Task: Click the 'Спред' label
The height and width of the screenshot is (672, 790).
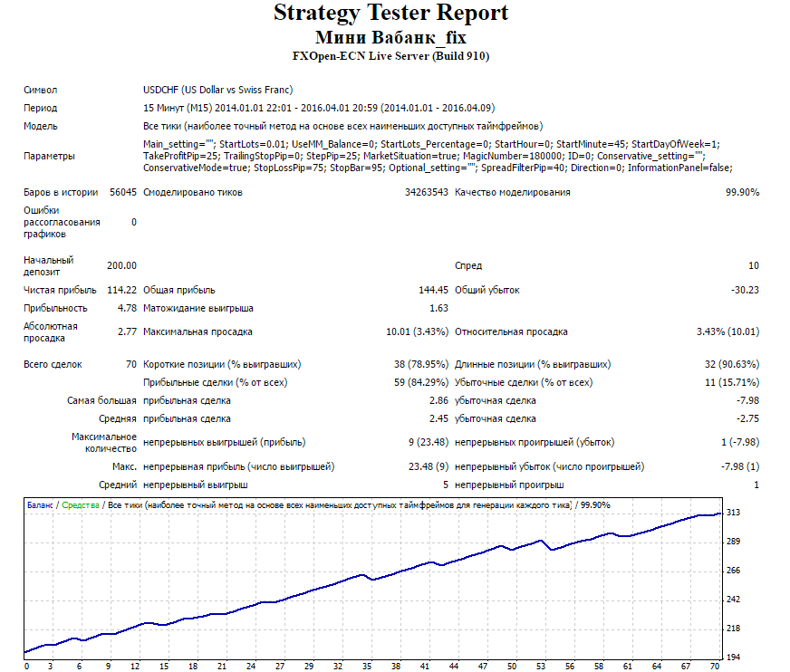Action: pos(468,266)
